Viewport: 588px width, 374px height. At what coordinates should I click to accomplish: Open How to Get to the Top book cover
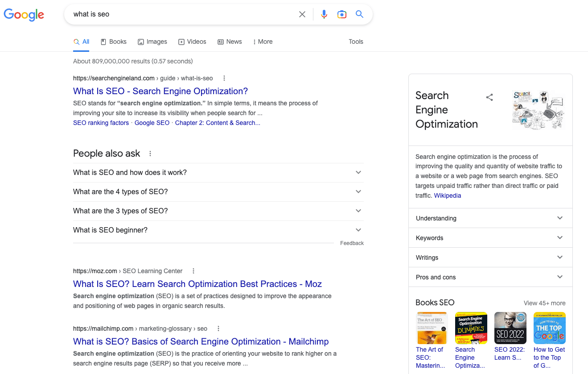(550, 328)
